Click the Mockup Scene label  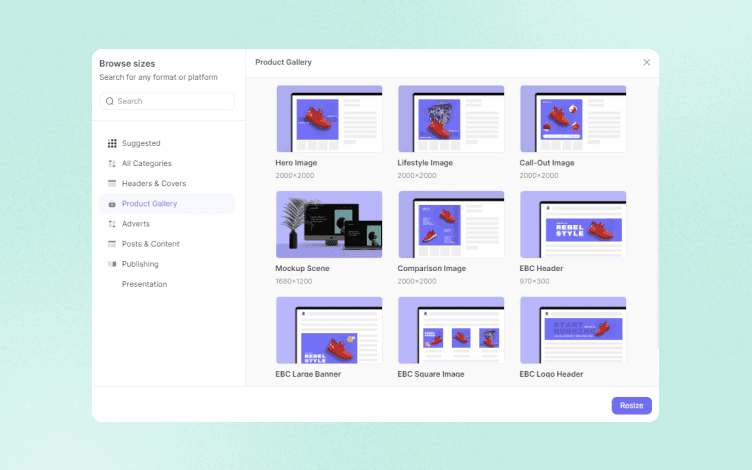(302, 269)
